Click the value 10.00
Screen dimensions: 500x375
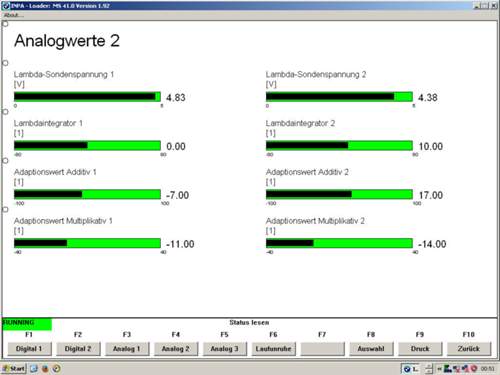pos(431,146)
